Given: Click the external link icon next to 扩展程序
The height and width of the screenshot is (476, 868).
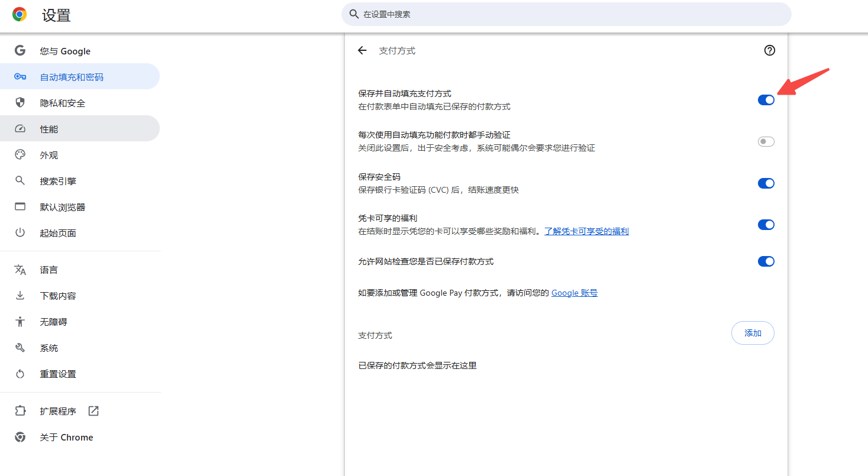Looking at the screenshot, I should (93, 411).
